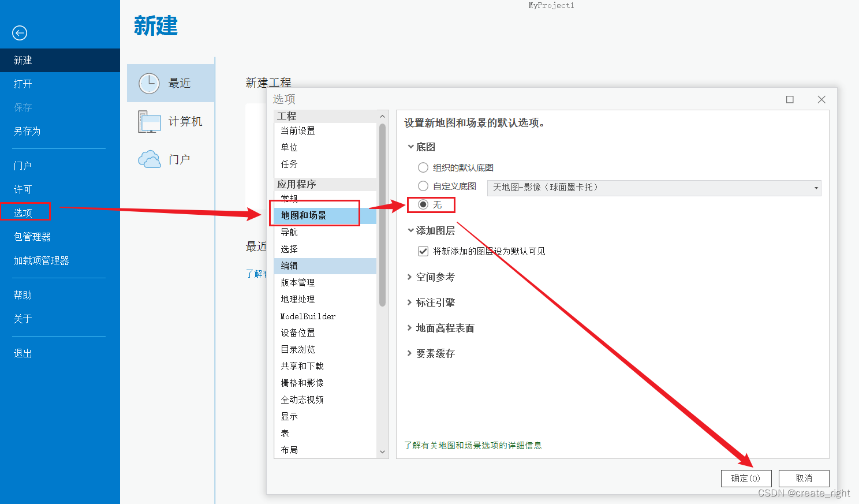Select 当前设置 in options list
The width and height of the screenshot is (859, 504).
point(326,131)
